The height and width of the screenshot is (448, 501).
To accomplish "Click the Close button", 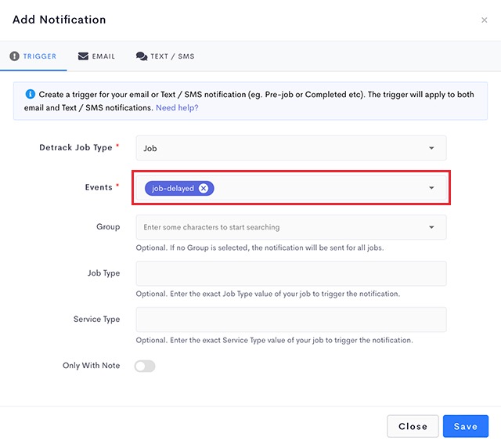I will (413, 426).
